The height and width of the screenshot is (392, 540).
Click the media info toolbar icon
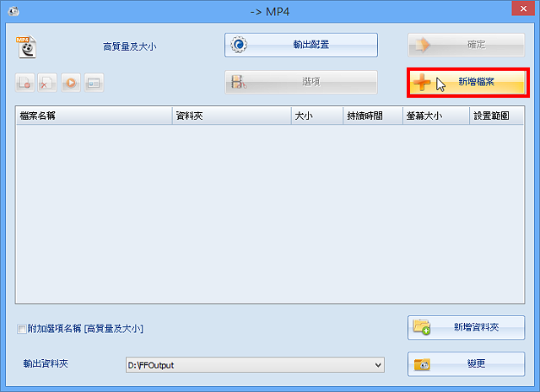pyautogui.click(x=94, y=83)
